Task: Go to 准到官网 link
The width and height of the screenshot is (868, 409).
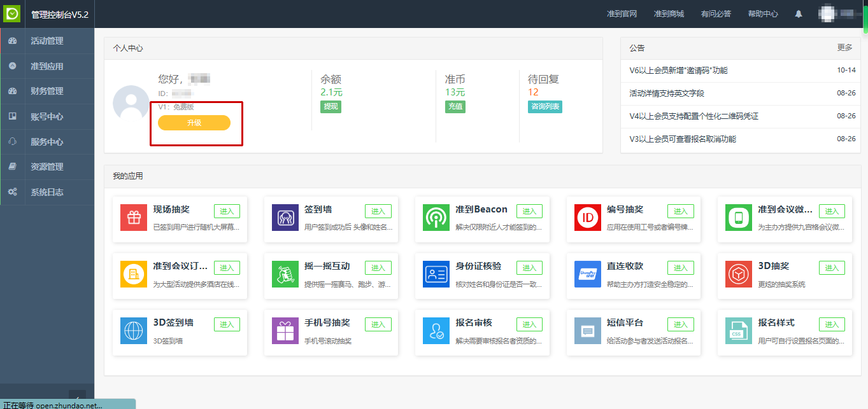Action: [x=622, y=14]
